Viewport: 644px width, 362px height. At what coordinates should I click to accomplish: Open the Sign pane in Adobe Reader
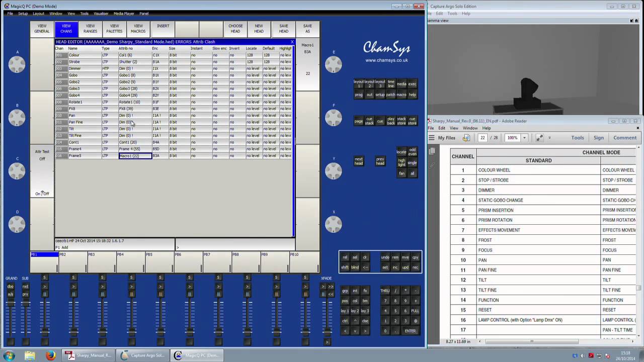coord(598,138)
